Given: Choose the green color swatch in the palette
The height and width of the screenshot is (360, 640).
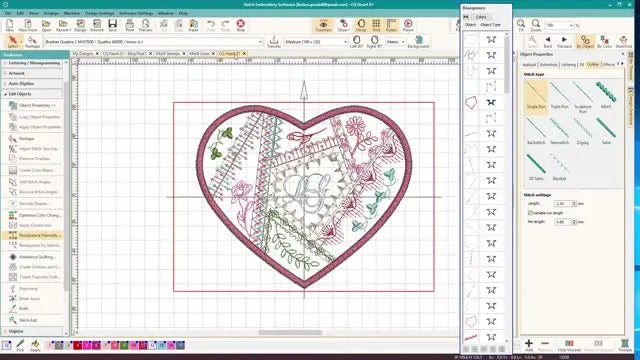Looking at the screenshot, I should point(124,345).
